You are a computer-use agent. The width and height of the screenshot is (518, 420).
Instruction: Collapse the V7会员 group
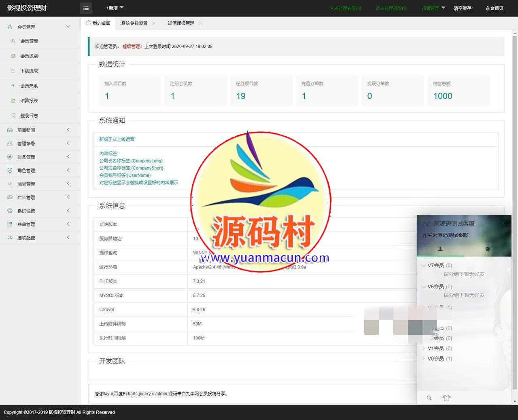click(x=424, y=266)
